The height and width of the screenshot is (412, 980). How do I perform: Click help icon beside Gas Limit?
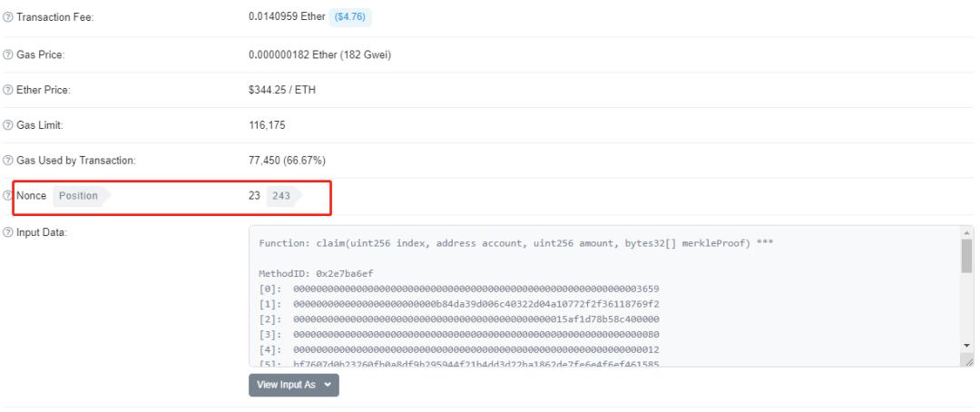tap(7, 125)
